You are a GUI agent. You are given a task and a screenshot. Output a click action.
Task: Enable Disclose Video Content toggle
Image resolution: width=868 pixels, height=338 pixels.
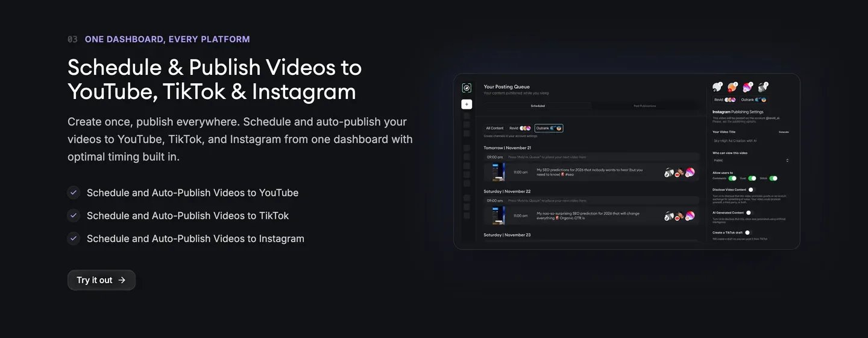751,190
